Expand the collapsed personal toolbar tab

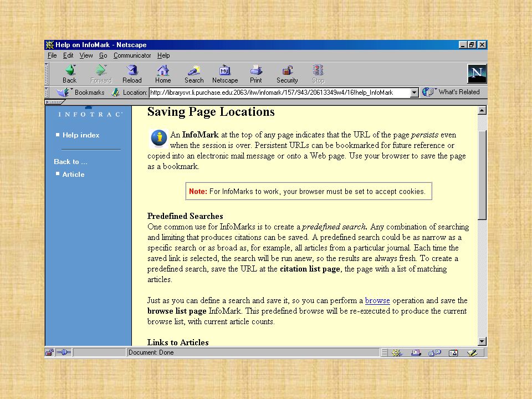point(54,102)
